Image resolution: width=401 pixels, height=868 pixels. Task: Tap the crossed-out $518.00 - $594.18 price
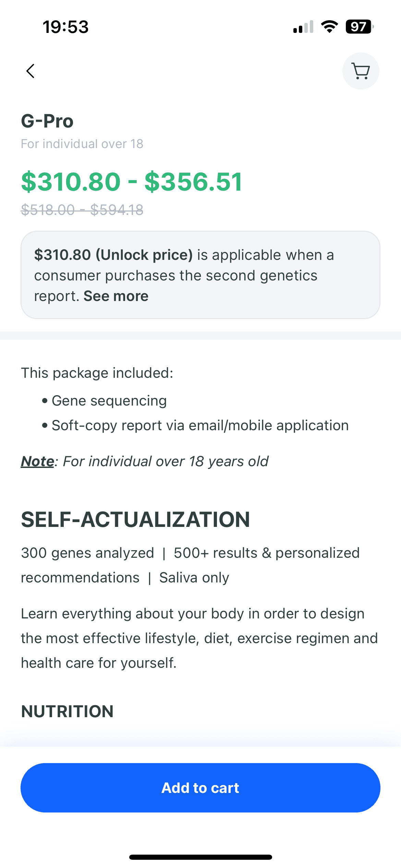pyautogui.click(x=82, y=210)
